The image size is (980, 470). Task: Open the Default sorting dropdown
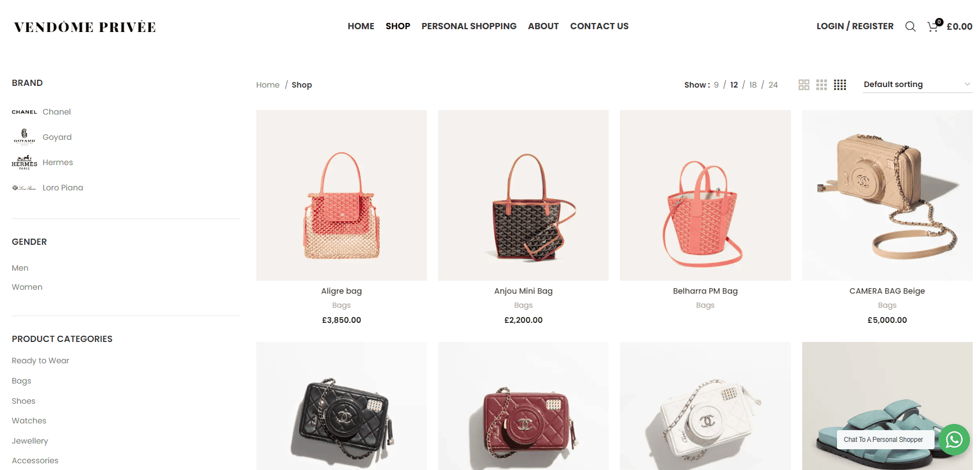point(918,84)
